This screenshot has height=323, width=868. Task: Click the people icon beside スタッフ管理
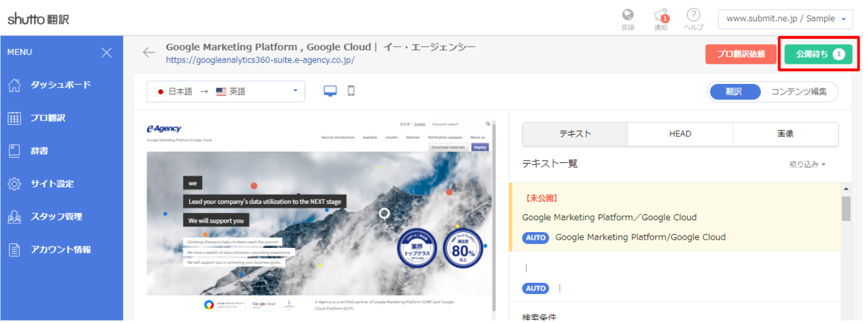(15, 217)
